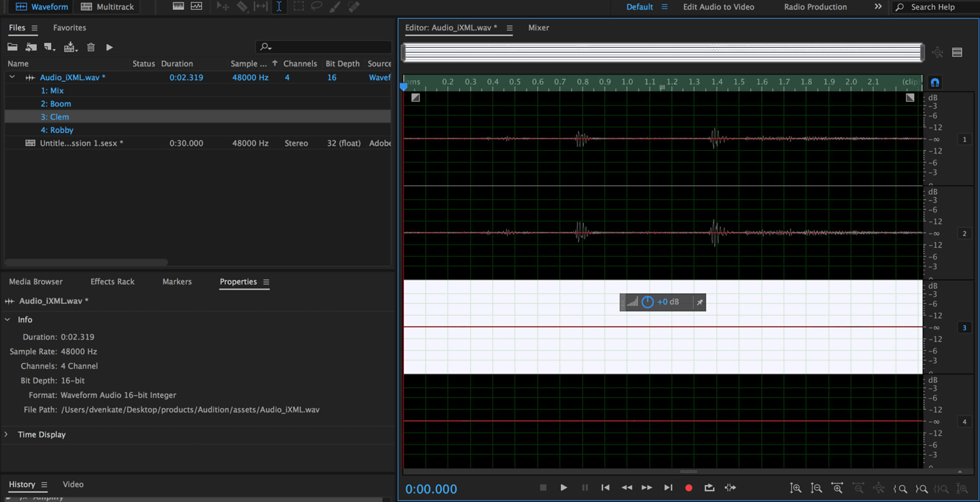Select the Paintbrush Selection tool
980x502 pixels.
[x=335, y=7]
